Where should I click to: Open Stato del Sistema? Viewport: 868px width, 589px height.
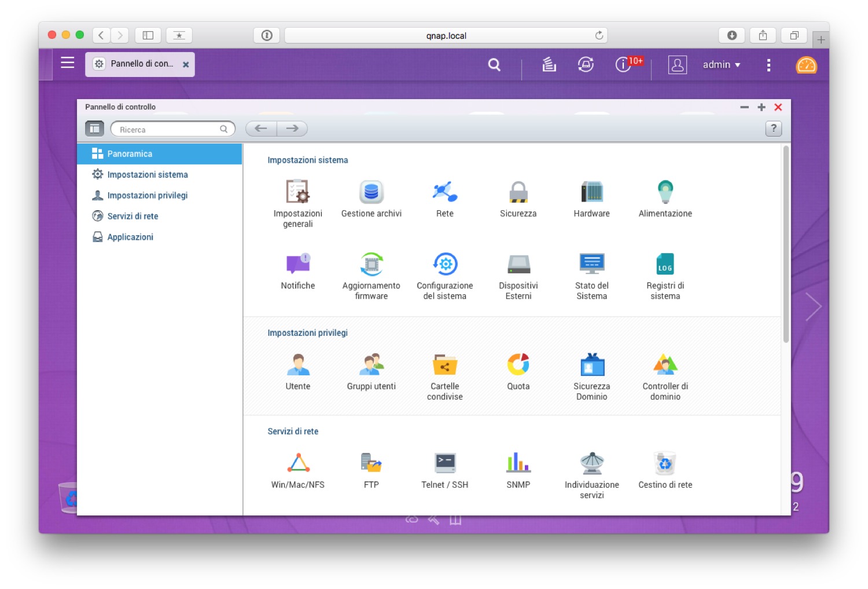[x=592, y=276]
